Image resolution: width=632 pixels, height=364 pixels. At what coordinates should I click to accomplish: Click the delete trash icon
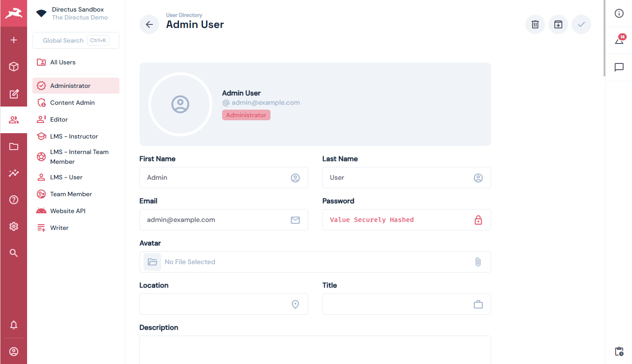535,24
